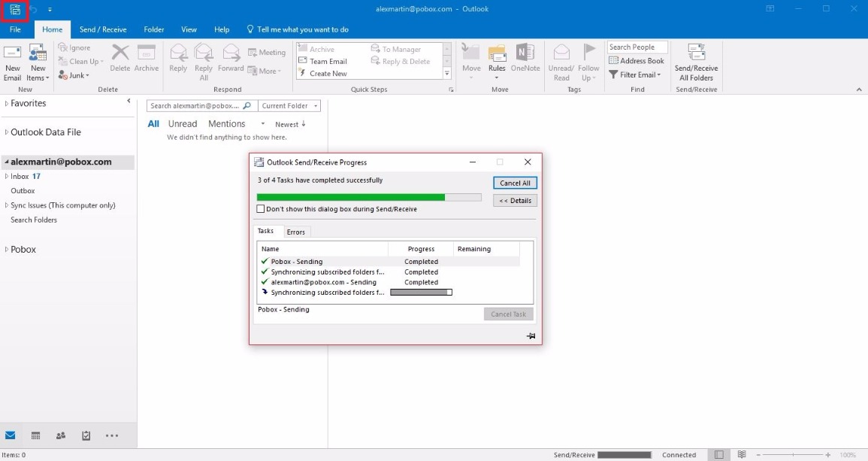Expand the Pobox account
The height and width of the screenshot is (461, 868).
(7, 250)
